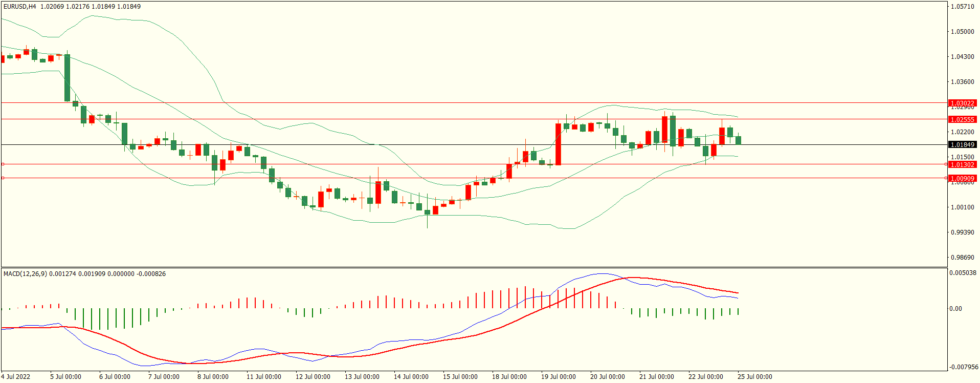Click the 1.04300 price scale label

pyautogui.click(x=962, y=57)
